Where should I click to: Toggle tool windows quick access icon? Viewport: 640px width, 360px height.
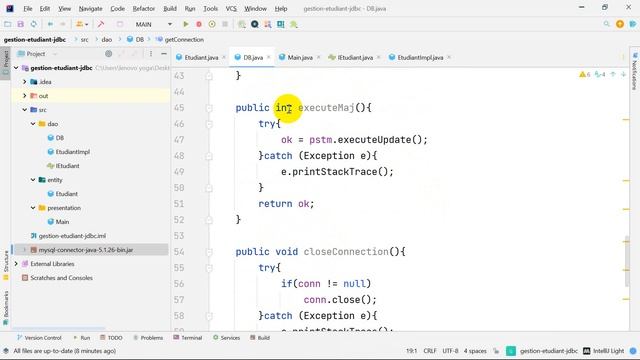click(x=6, y=351)
